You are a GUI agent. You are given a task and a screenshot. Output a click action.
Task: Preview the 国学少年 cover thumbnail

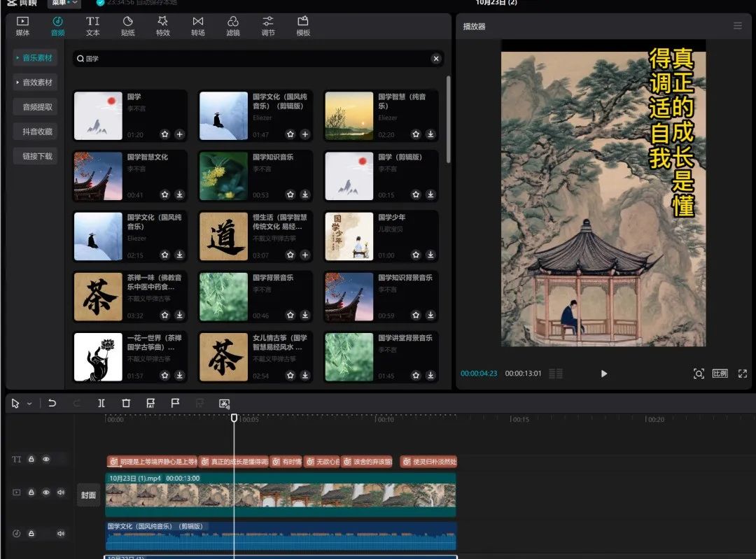pos(349,236)
